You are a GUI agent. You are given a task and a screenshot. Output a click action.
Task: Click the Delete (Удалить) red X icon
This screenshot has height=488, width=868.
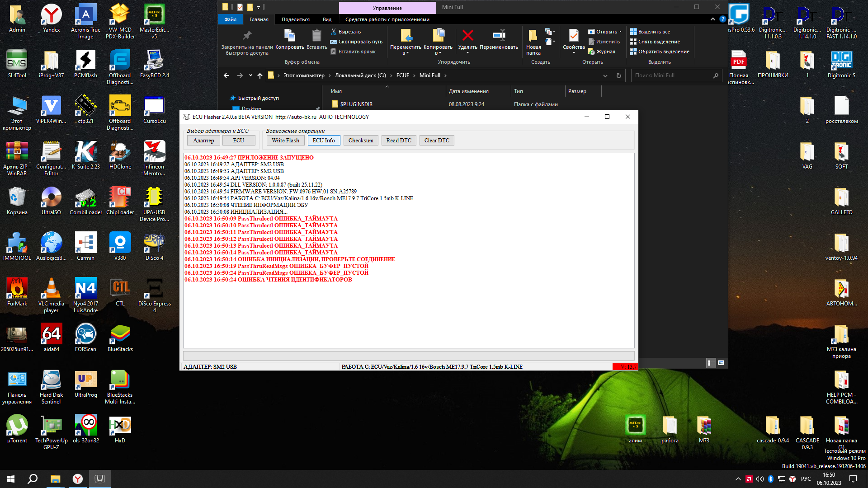coord(467,36)
